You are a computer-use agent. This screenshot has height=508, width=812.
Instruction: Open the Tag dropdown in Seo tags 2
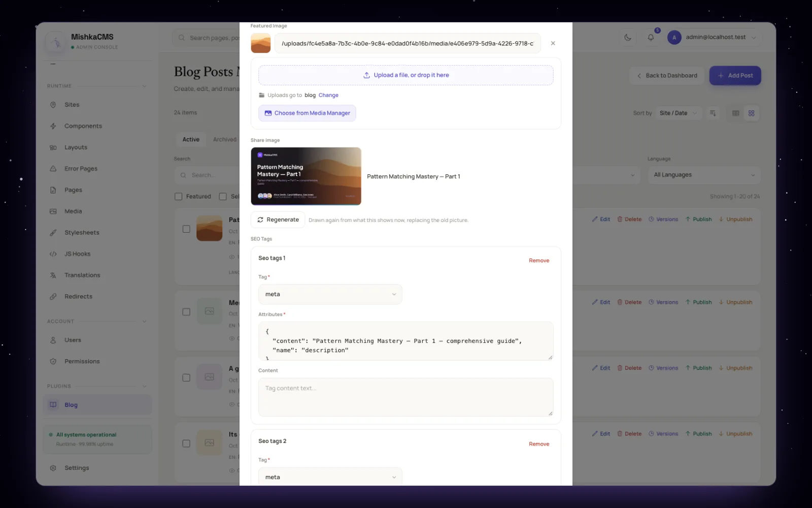point(330,477)
